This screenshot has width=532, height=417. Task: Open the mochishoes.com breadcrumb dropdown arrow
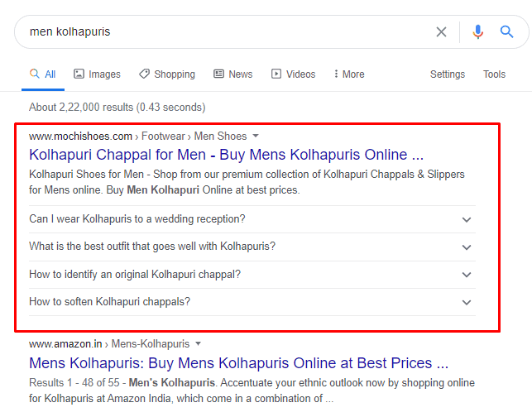[256, 136]
